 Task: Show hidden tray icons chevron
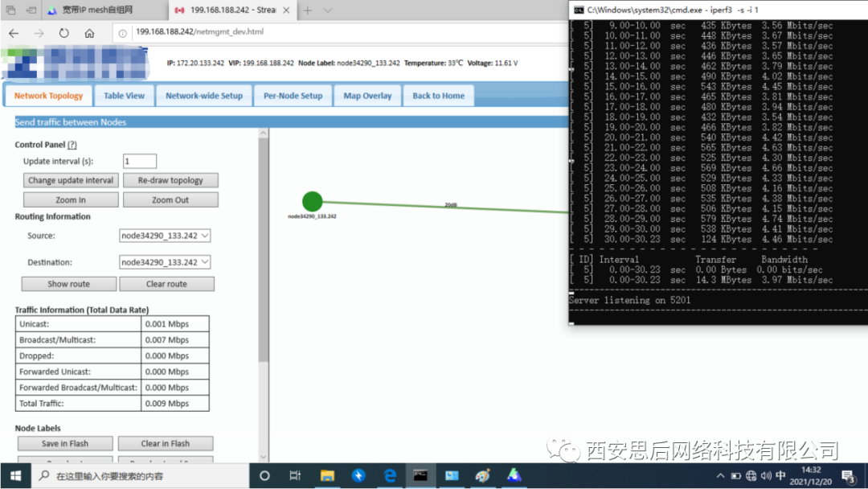click(x=720, y=475)
